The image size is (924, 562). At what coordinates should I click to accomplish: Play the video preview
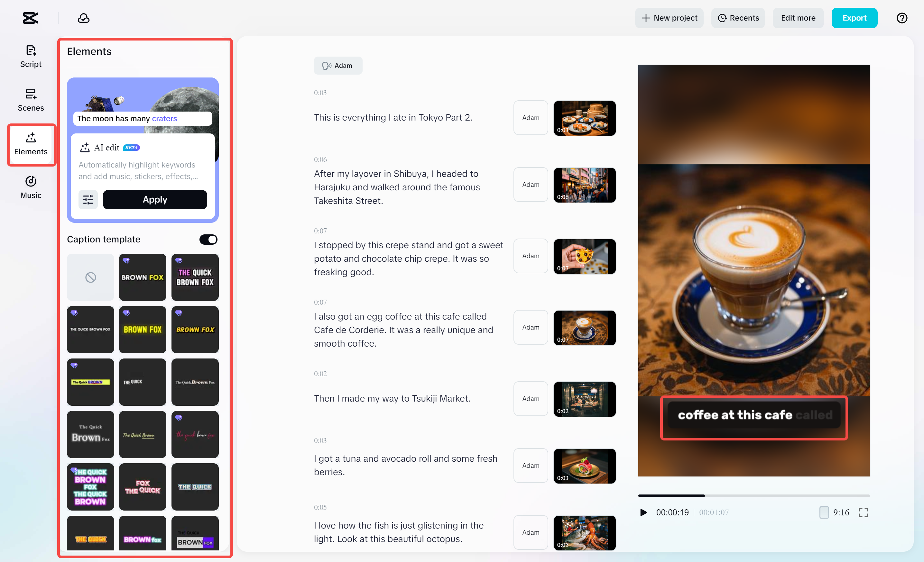point(643,512)
